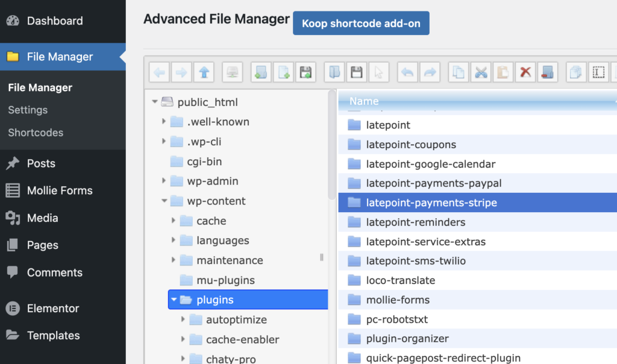Sort files by the Name column header
The image size is (617, 364).
[x=363, y=101]
